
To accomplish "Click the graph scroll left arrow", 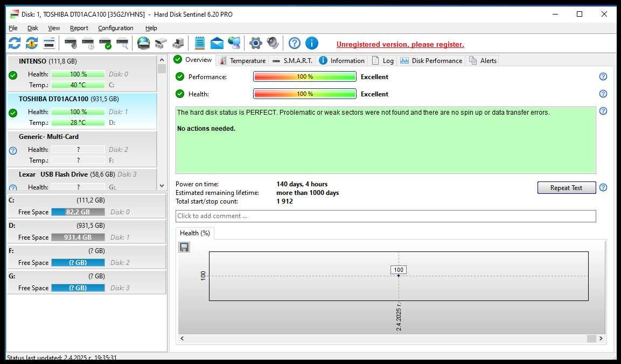I will [x=182, y=338].
